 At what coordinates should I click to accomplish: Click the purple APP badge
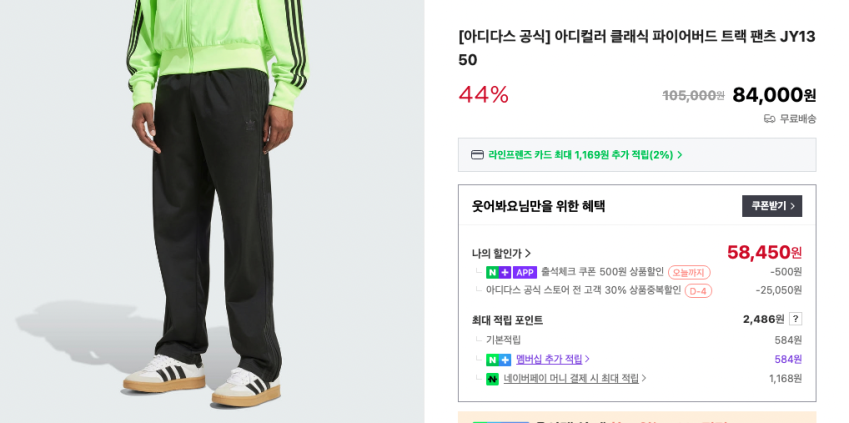click(x=525, y=272)
